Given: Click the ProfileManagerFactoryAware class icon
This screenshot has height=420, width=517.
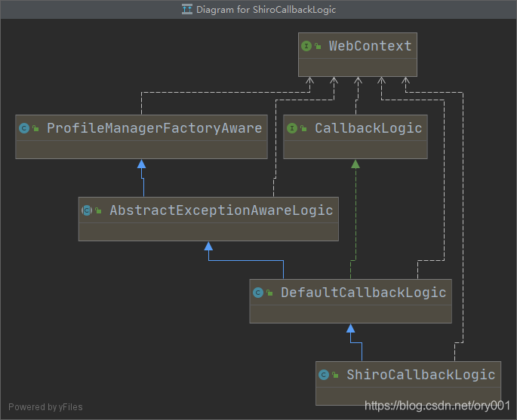Looking at the screenshot, I should pos(24,128).
